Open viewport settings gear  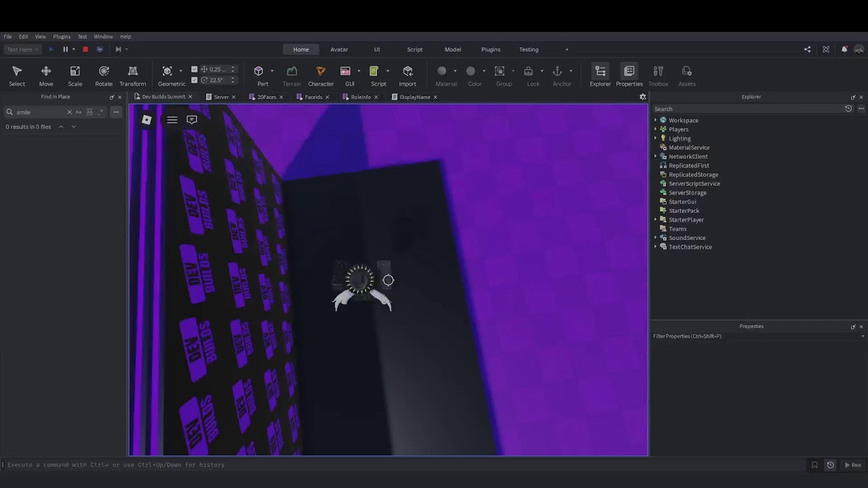tap(643, 97)
